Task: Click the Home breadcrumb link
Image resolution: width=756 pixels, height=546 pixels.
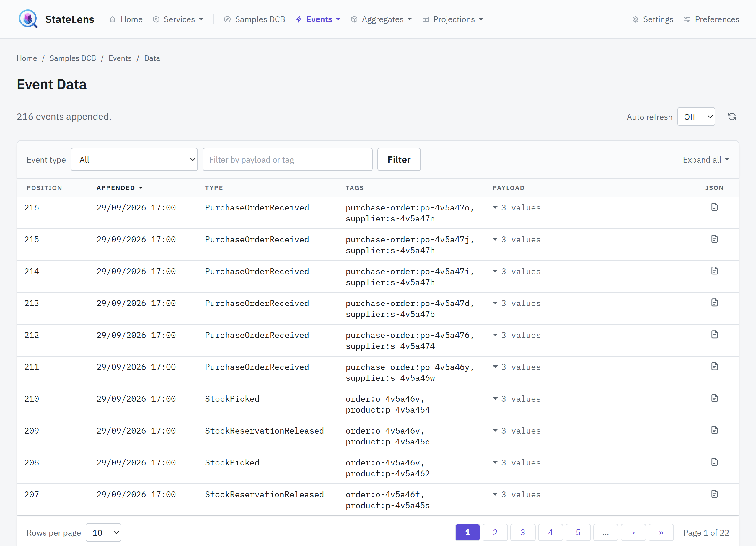Action: pos(27,58)
